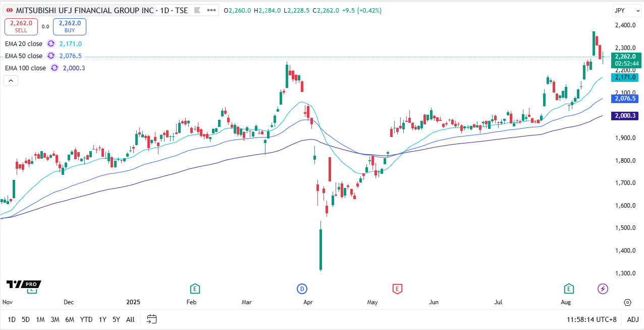Select the EMA 50 close indicator label
This screenshot has height=330, width=644.
click(x=24, y=56)
